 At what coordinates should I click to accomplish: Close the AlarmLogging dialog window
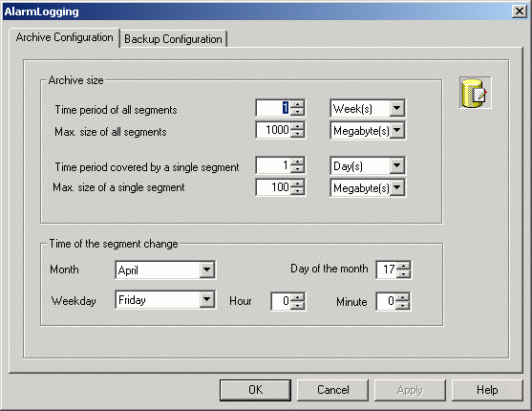pyautogui.click(x=520, y=11)
